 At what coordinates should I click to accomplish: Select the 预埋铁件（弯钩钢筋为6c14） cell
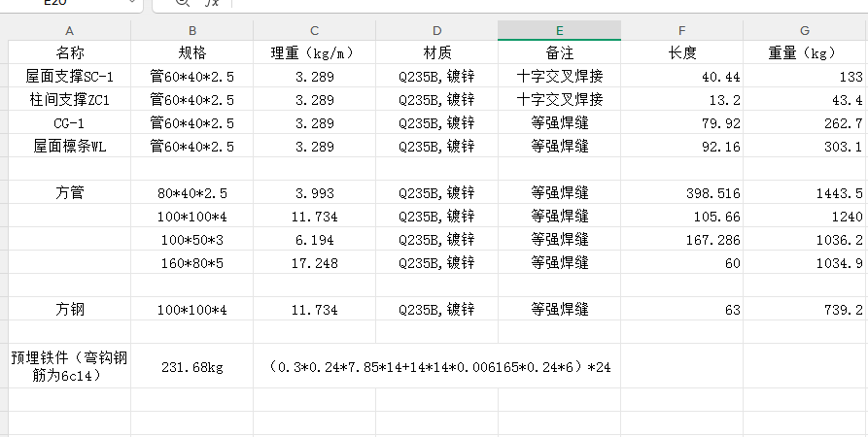pos(69,366)
